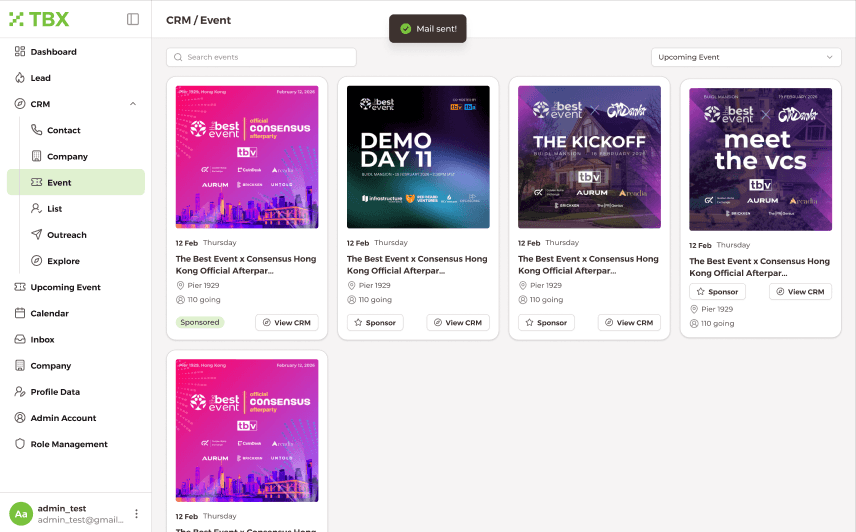Collapse the sidebar panel icon
Viewport: 856px width, 532px height.
133,19
